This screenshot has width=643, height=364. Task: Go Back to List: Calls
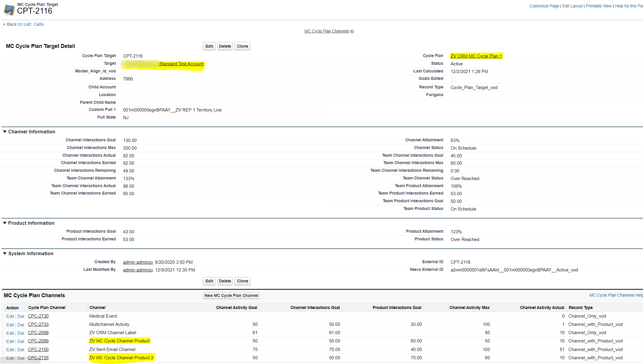click(25, 24)
